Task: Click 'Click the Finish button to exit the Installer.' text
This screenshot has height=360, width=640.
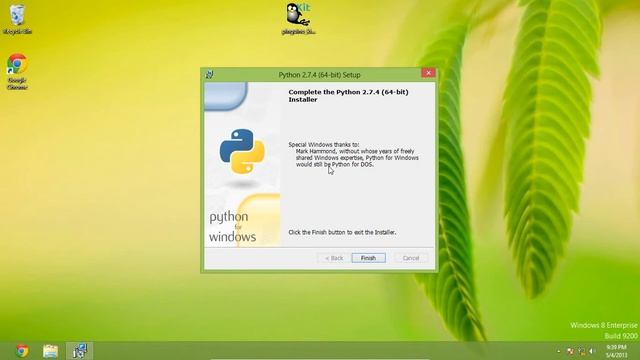Action: click(342, 232)
